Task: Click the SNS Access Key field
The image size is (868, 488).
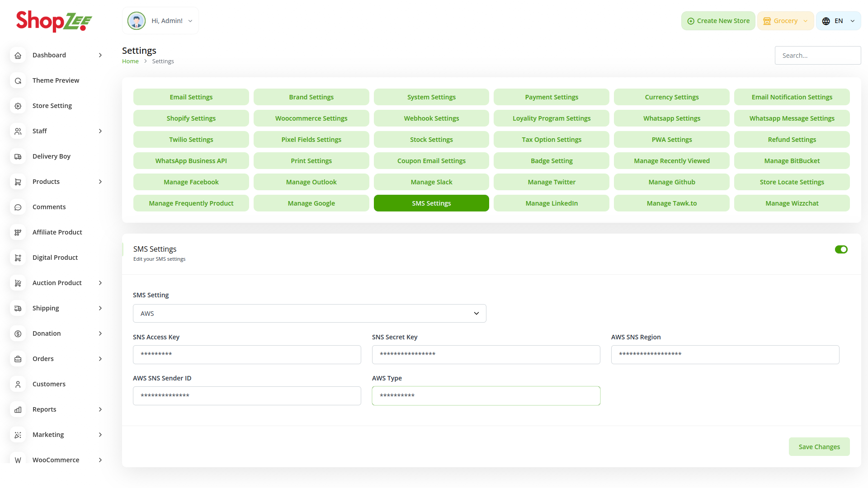Action: click(x=247, y=355)
